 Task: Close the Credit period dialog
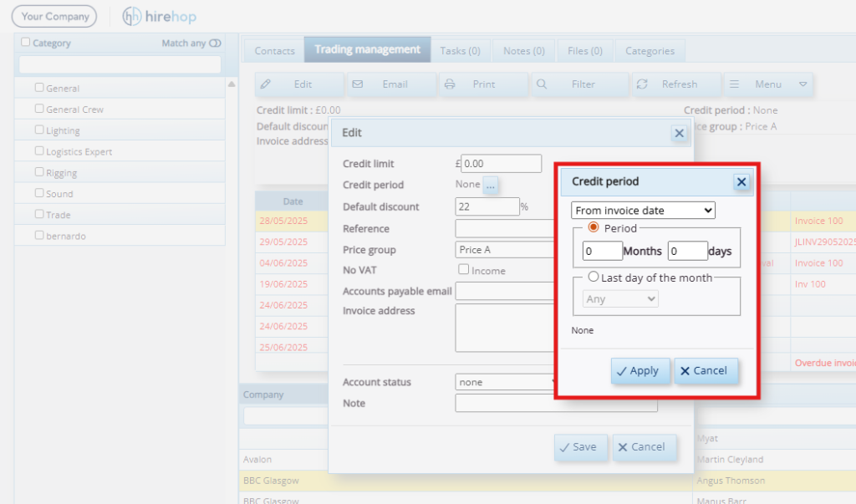click(x=741, y=182)
